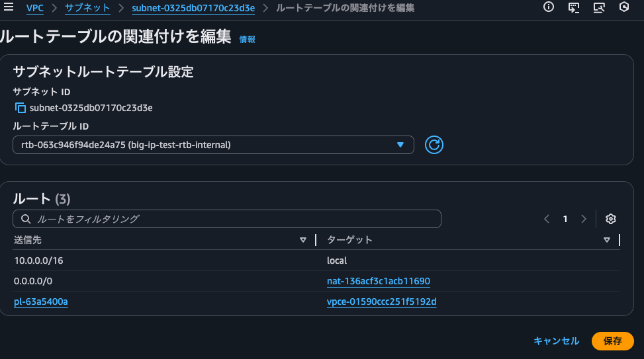Screen dimensions: 644x359
Task: Select page number 1 in pagination
Action: (x=565, y=219)
